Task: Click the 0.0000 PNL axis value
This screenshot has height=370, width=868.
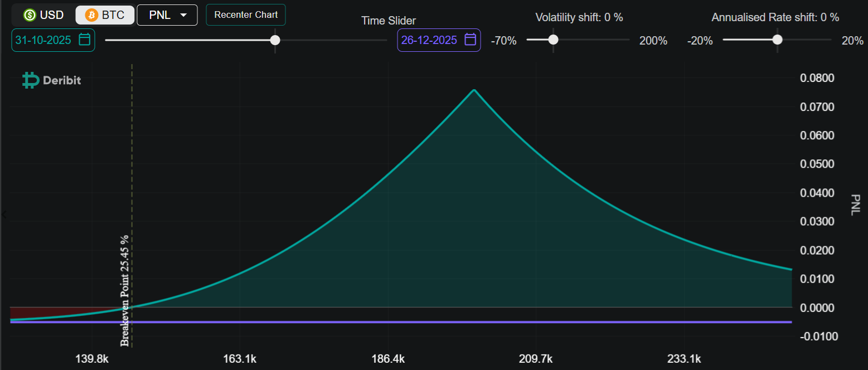Action: (817, 308)
